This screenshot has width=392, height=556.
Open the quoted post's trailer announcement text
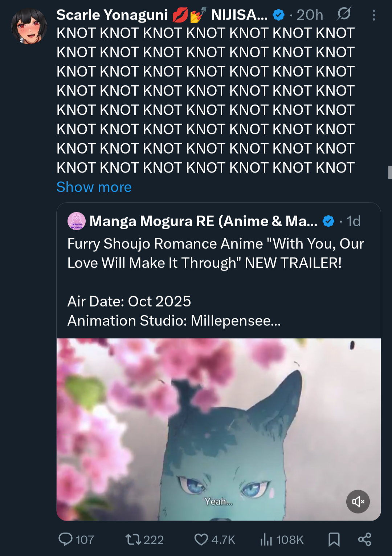215,253
